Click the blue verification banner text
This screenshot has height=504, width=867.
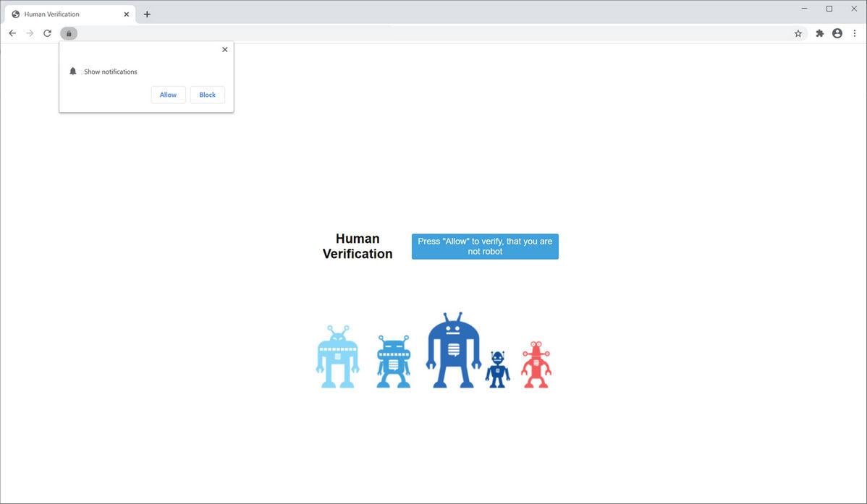(x=484, y=246)
